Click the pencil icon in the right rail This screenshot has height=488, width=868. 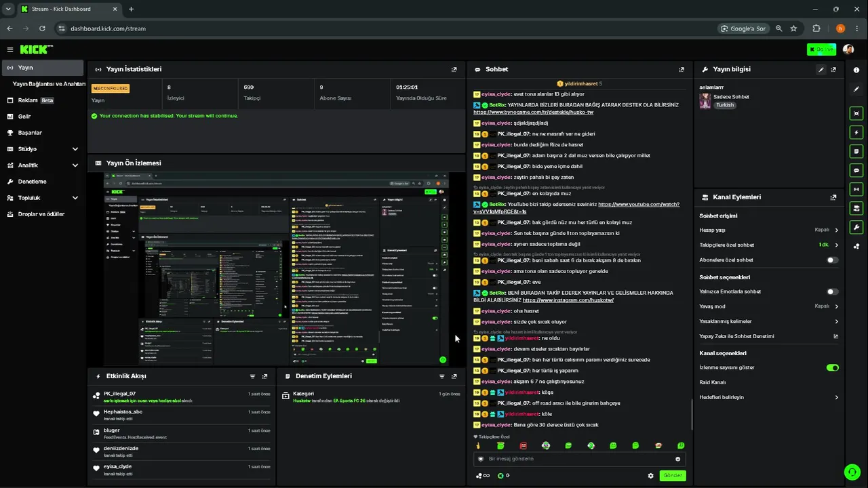[x=856, y=89]
